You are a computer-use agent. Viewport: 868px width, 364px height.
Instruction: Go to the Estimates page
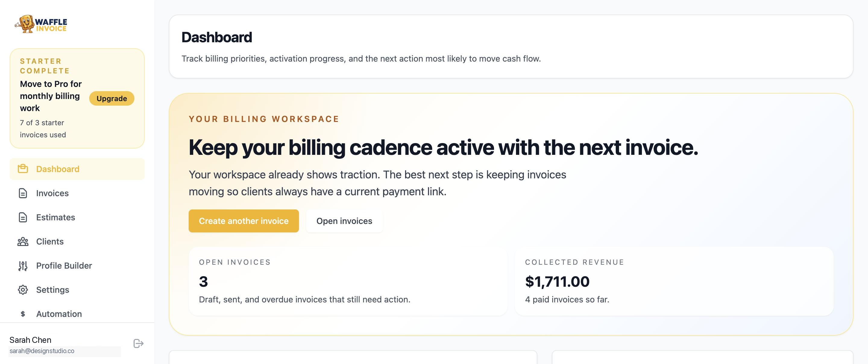(55, 217)
